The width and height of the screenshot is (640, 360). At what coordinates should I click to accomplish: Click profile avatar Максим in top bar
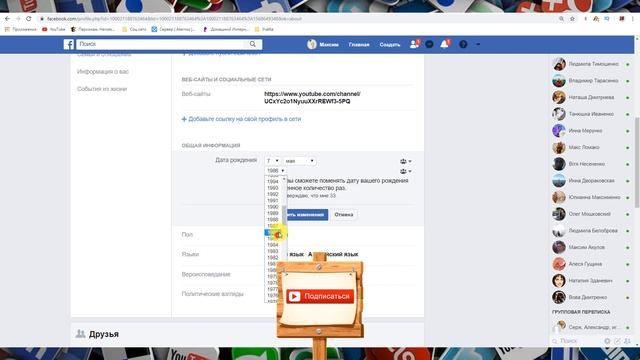click(312, 44)
